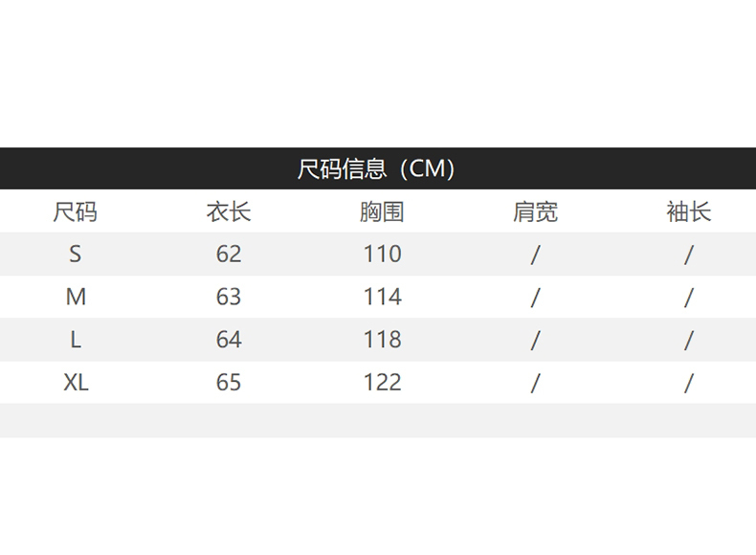Select the 肩宽 column header
Image resolution: width=756 pixels, height=555 pixels.
535,211
